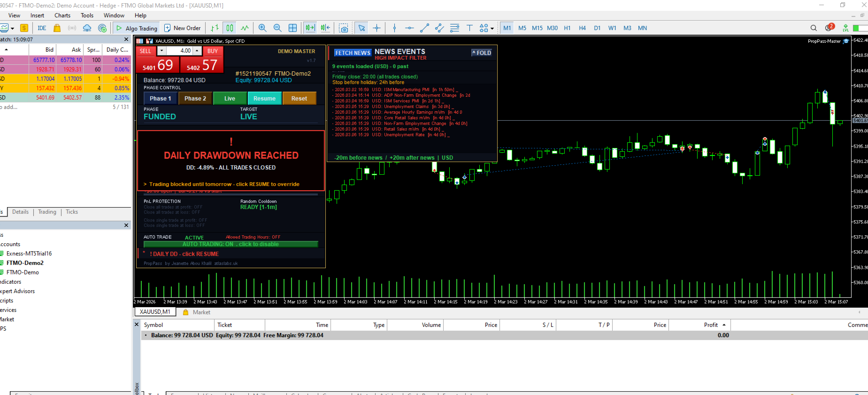The height and width of the screenshot is (395, 868).
Task: Open the Market shopping bag icon
Action: pos(57,28)
